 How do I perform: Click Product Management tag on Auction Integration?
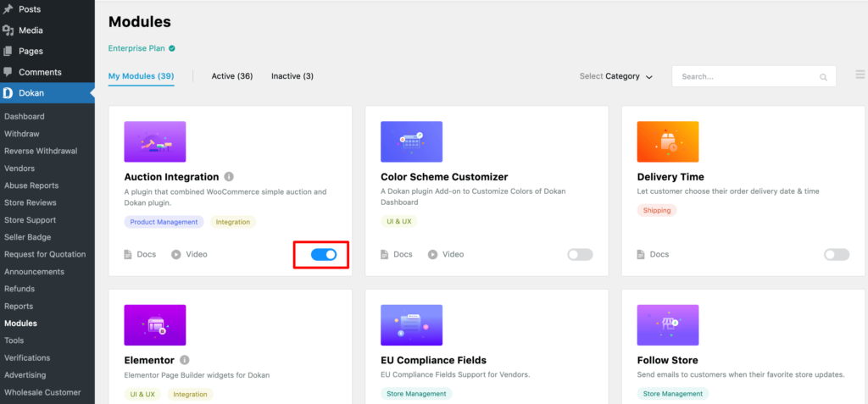click(164, 222)
